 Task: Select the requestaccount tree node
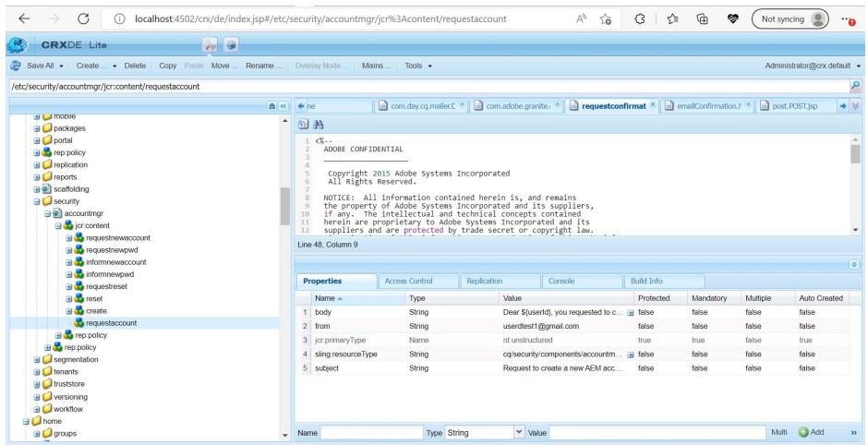(111, 323)
